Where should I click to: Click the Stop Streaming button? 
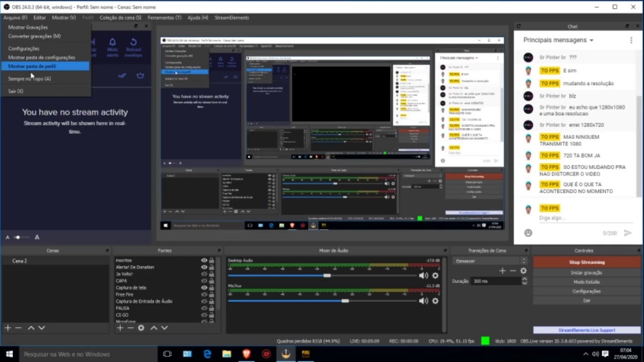[587, 262]
